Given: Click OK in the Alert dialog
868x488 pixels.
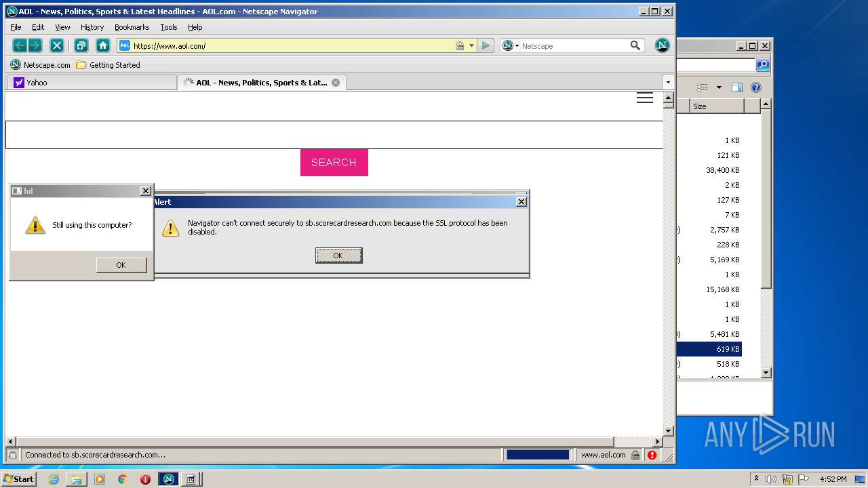Looking at the screenshot, I should click(338, 256).
